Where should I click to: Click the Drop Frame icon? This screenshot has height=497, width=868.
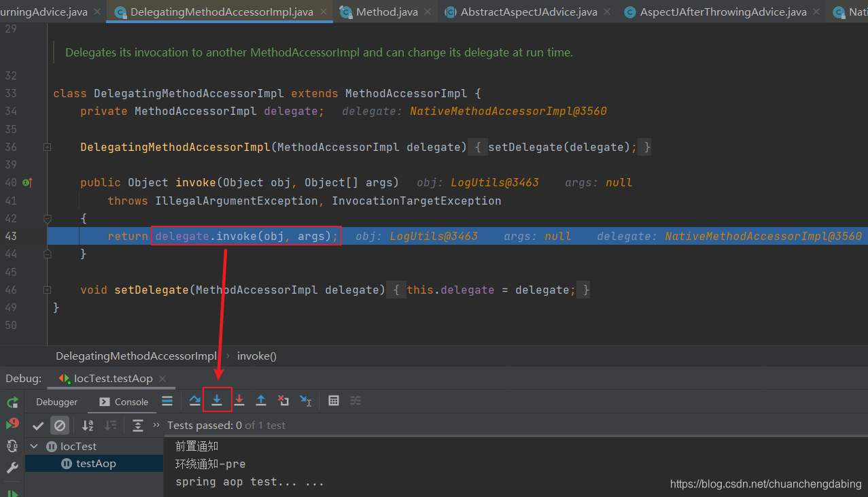pos(283,400)
